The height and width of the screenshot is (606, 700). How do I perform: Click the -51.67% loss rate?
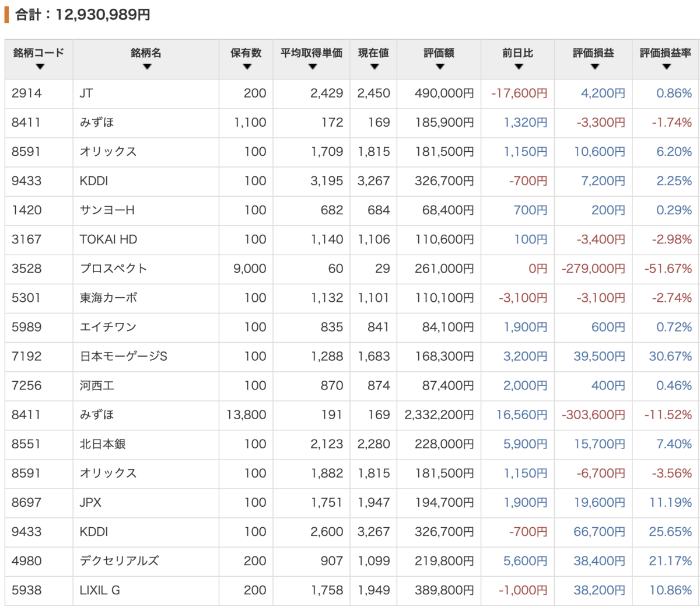668,269
